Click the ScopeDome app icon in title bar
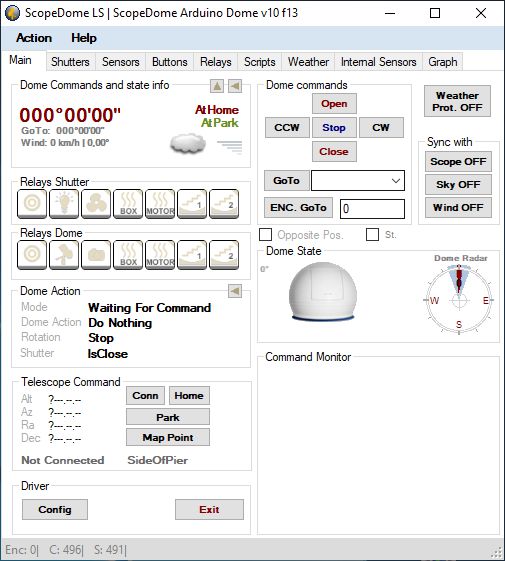Viewport: 505px width, 561px height. coord(13,13)
